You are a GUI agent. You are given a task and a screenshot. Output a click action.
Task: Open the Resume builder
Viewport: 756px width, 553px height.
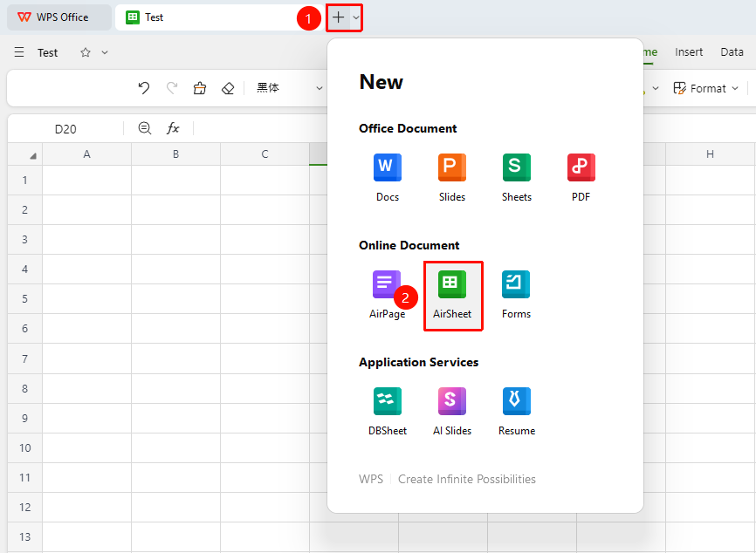tap(517, 412)
